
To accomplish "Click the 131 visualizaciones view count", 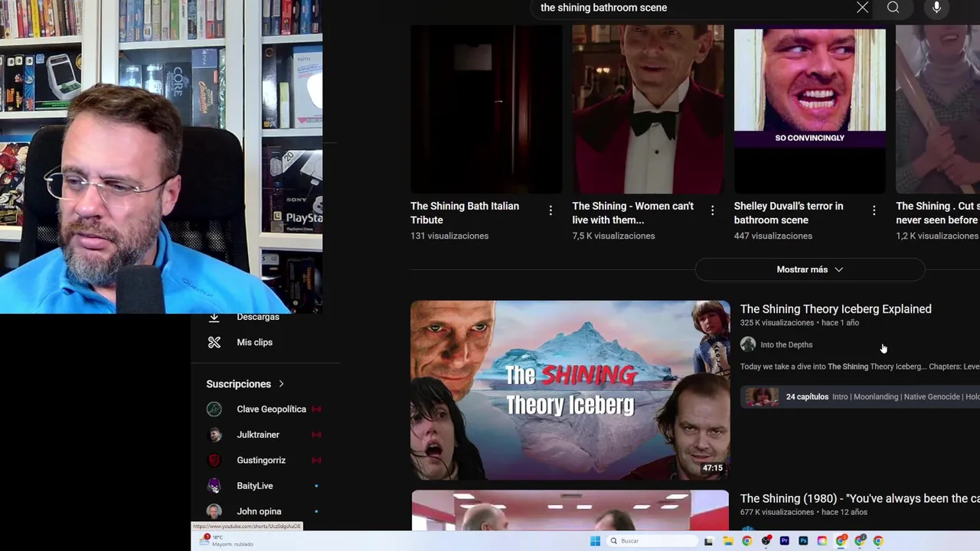I will click(449, 236).
